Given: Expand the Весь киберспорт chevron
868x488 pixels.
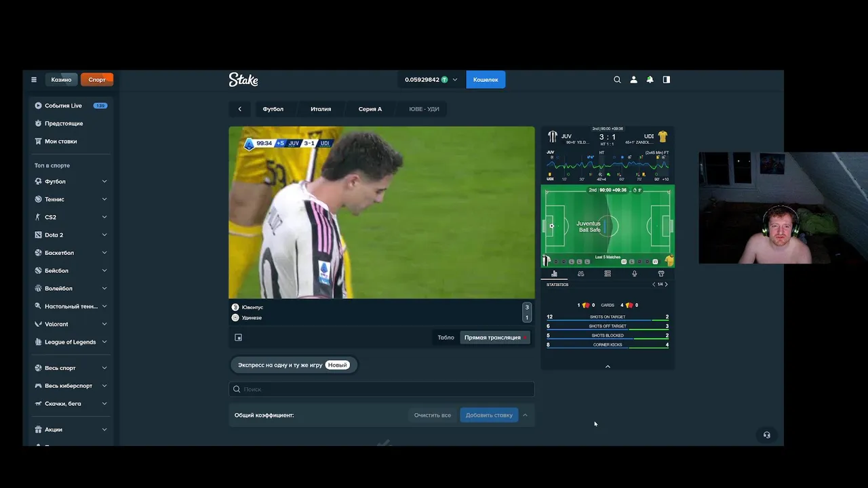Looking at the screenshot, I should [x=104, y=386].
